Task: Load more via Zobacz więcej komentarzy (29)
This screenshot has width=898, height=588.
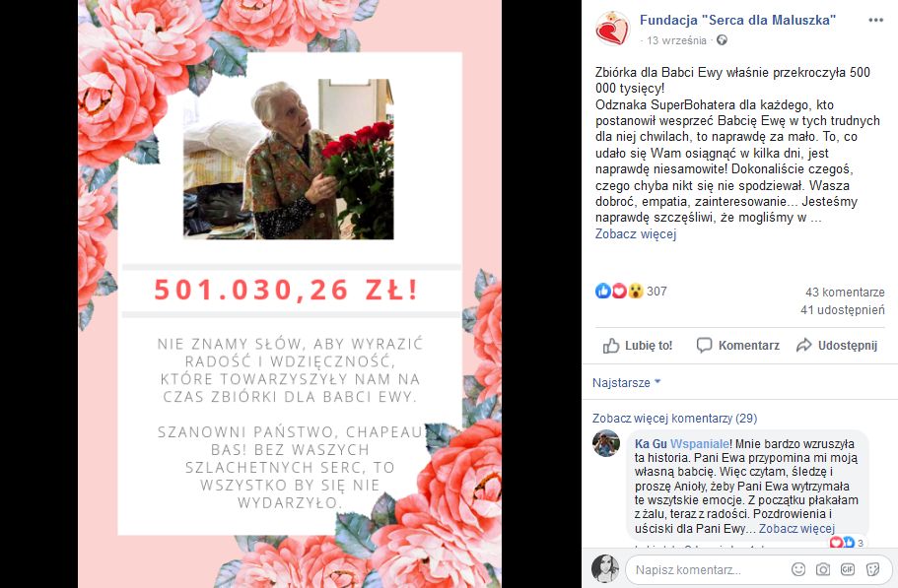Action: click(x=674, y=419)
